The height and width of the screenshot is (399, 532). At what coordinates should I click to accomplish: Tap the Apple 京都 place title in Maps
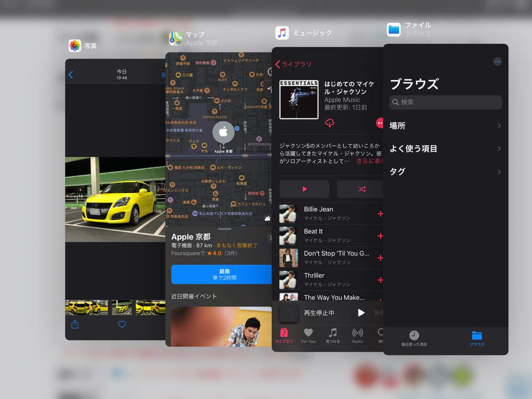[191, 236]
